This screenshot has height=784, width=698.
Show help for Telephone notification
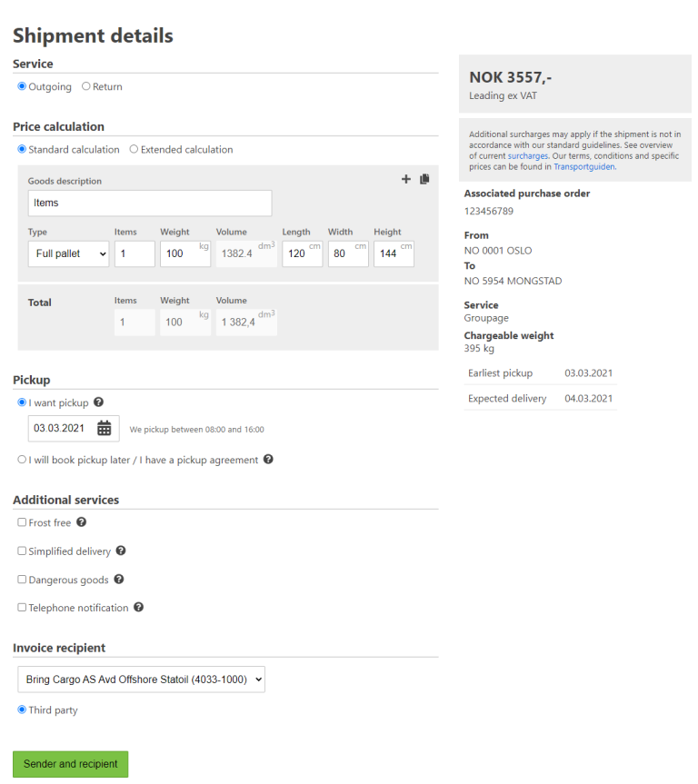pyautogui.click(x=139, y=608)
